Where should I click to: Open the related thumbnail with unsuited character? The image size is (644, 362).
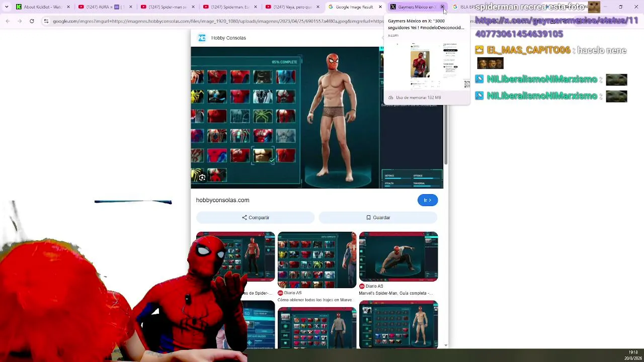pos(398,324)
